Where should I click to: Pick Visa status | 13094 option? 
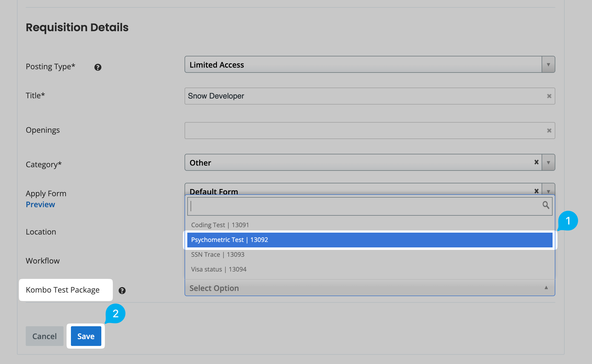219,269
